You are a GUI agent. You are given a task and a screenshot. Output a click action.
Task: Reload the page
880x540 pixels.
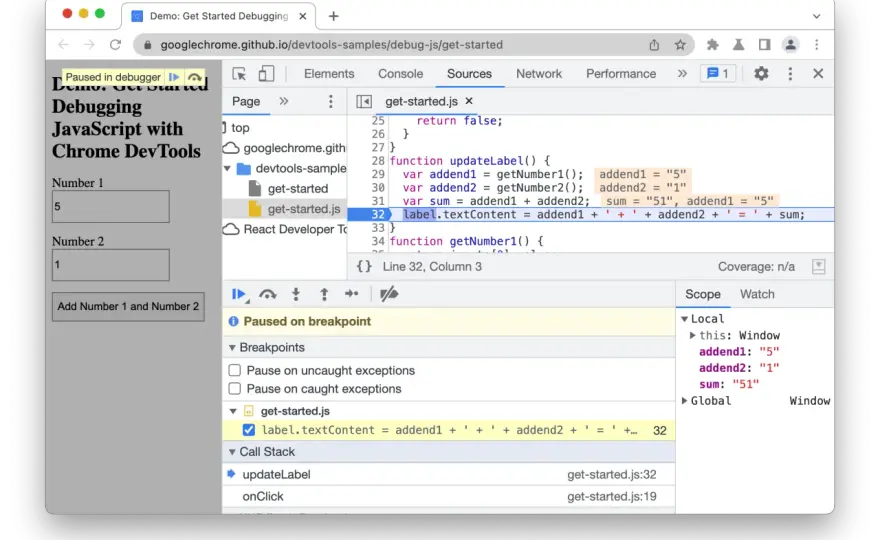click(115, 45)
